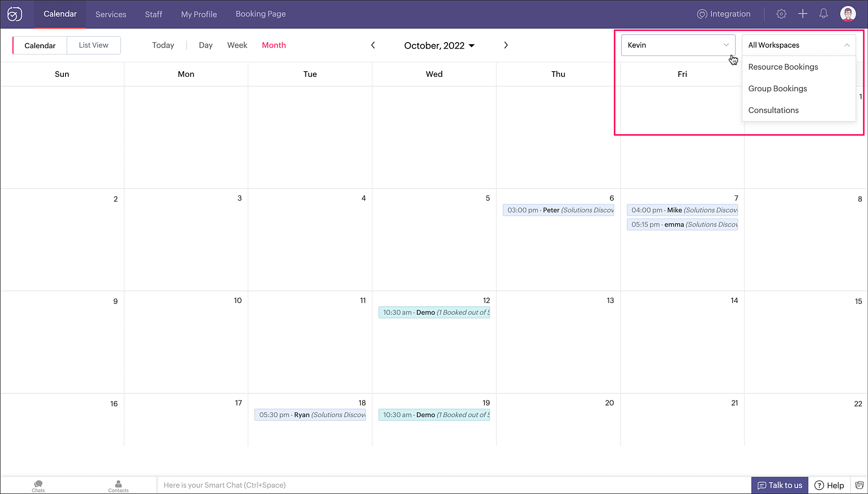Open the user profile avatar
The width and height of the screenshot is (868, 494).
pyautogui.click(x=848, y=14)
